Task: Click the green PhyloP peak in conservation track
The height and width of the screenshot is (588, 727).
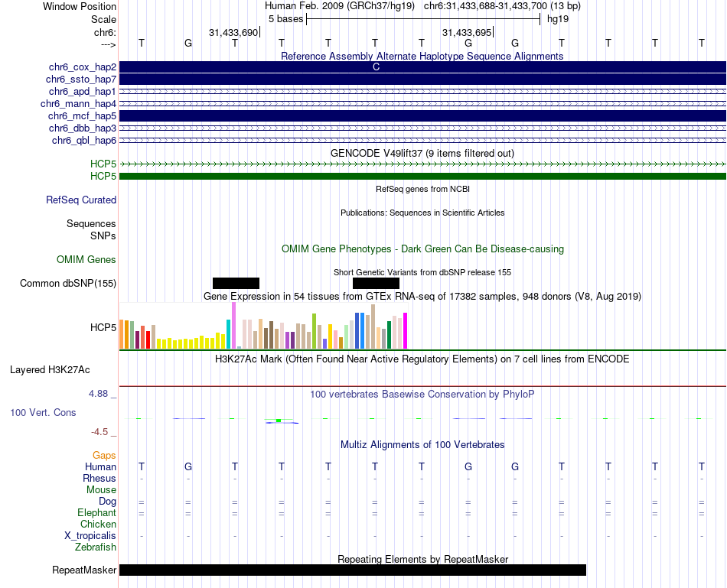Action: point(279,421)
